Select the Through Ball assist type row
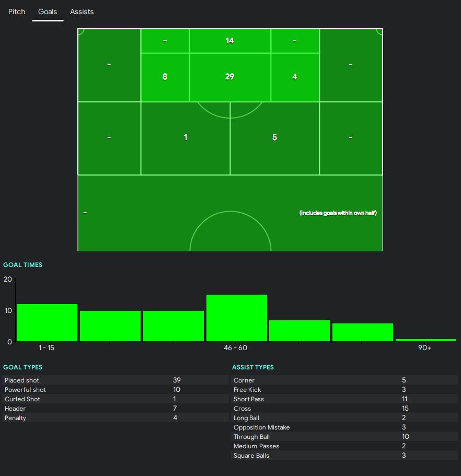Viewport: 461px width, 476px height. point(344,437)
